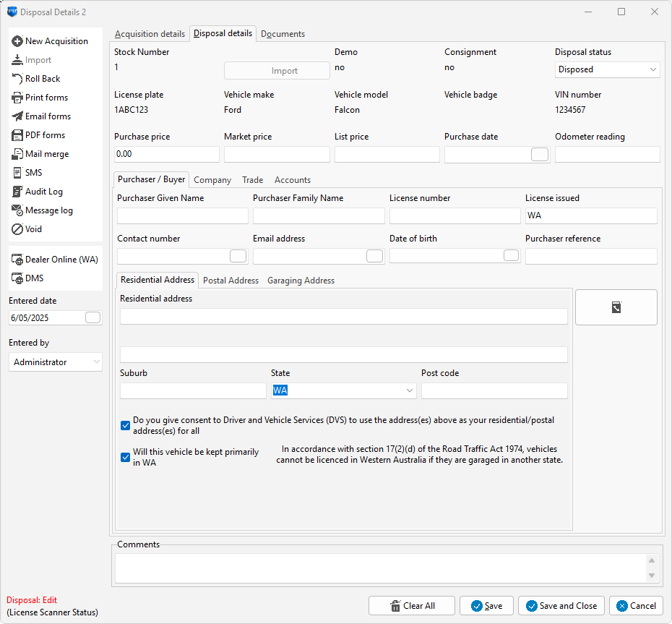Click the Roll Back arrow icon

pos(17,79)
